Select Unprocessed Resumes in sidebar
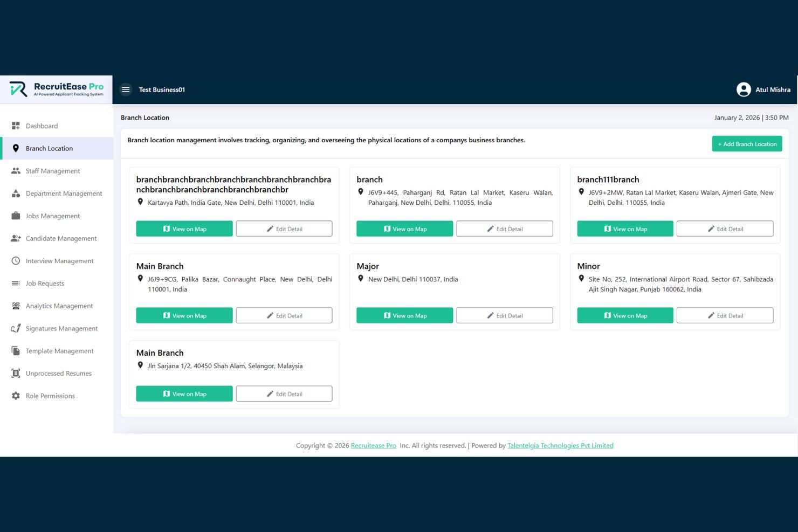 [58, 374]
